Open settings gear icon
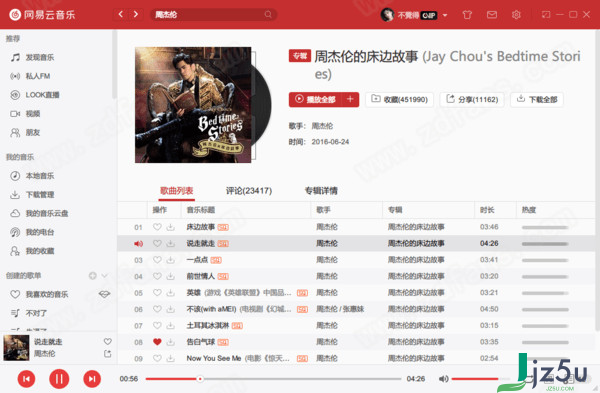The width and height of the screenshot is (600, 393). [x=516, y=15]
